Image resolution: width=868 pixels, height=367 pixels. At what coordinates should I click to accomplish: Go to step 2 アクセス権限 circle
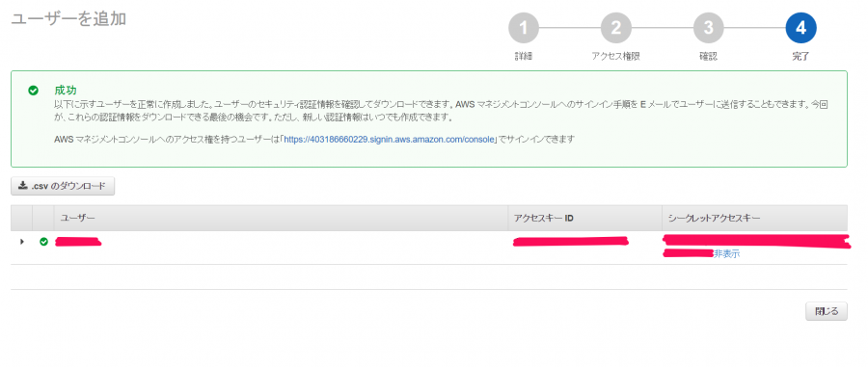pos(615,28)
